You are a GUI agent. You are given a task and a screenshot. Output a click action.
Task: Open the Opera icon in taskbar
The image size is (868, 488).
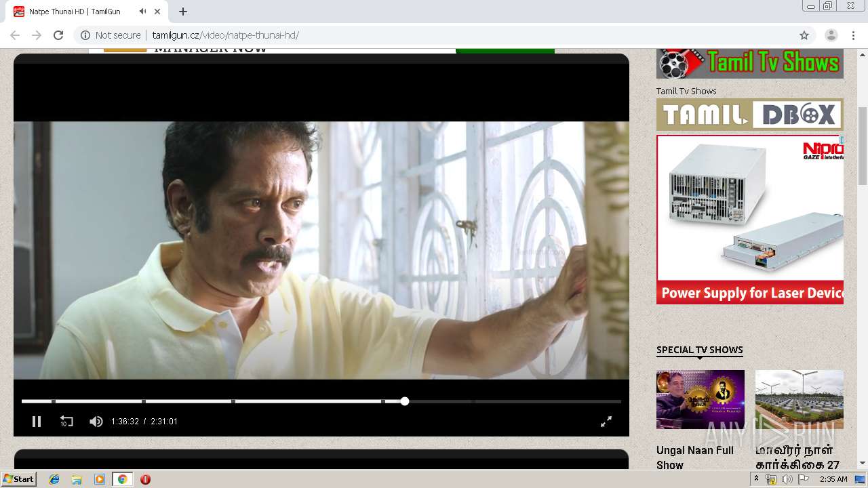click(x=145, y=479)
